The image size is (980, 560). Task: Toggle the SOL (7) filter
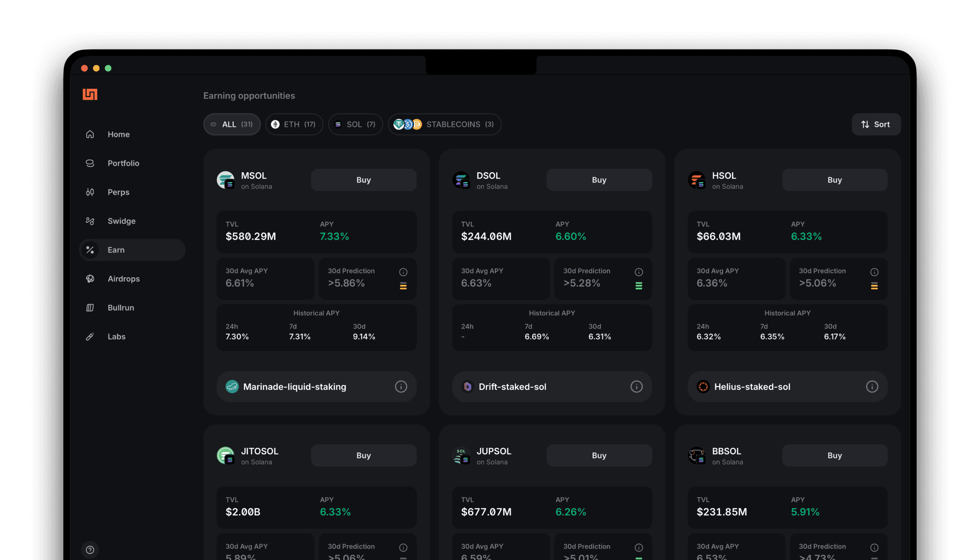coord(355,124)
